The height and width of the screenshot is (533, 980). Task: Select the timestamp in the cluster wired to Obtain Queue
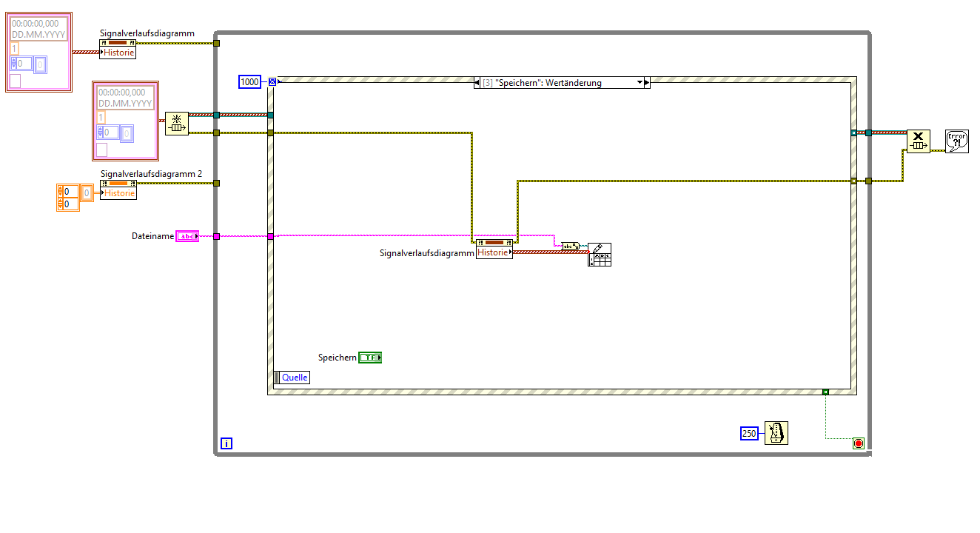125,98
